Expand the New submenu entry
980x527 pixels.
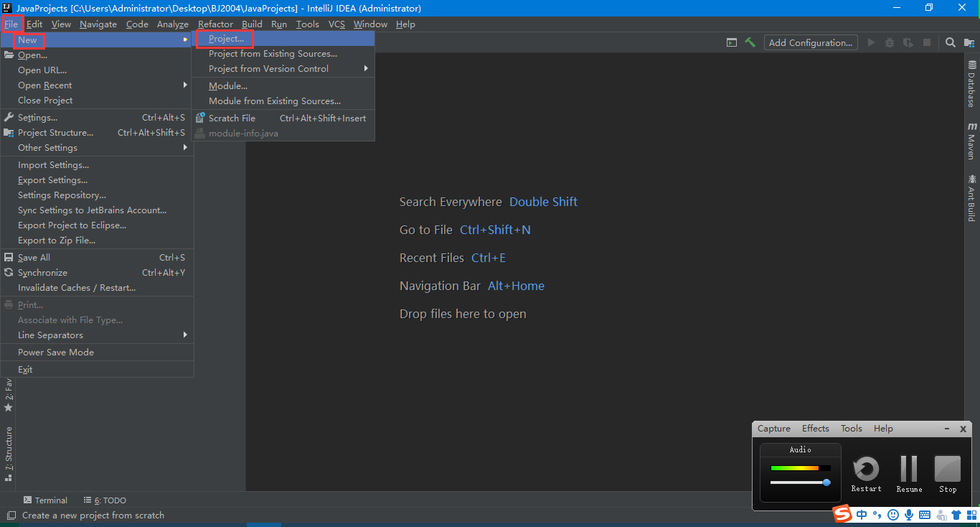[97, 40]
